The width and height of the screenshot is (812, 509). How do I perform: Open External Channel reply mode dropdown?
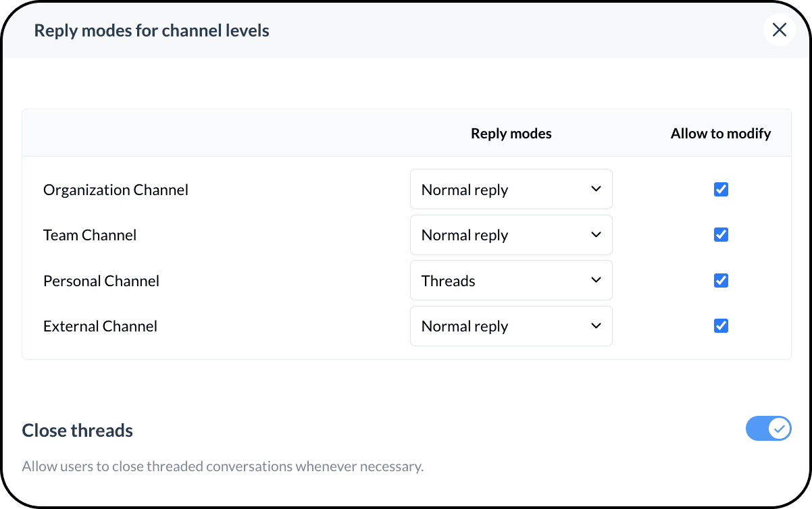tap(511, 326)
